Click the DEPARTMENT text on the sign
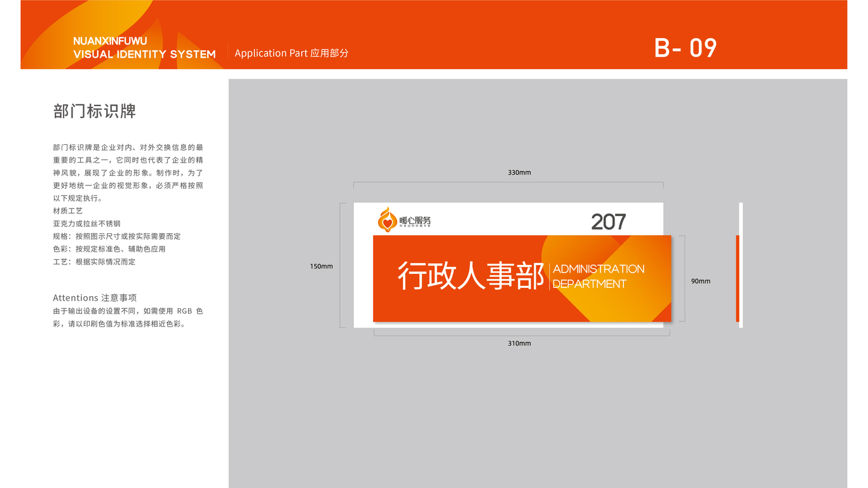 pos(590,284)
